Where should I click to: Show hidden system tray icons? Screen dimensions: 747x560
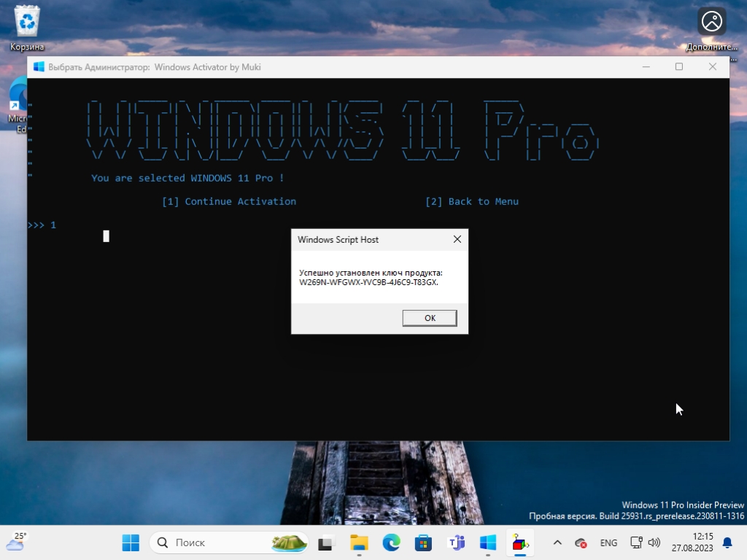coord(557,542)
